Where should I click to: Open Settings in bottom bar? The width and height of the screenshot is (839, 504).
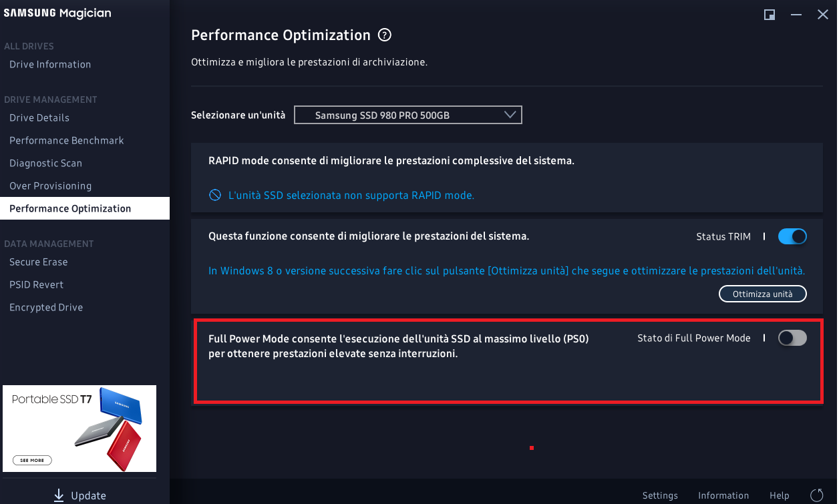click(x=660, y=495)
